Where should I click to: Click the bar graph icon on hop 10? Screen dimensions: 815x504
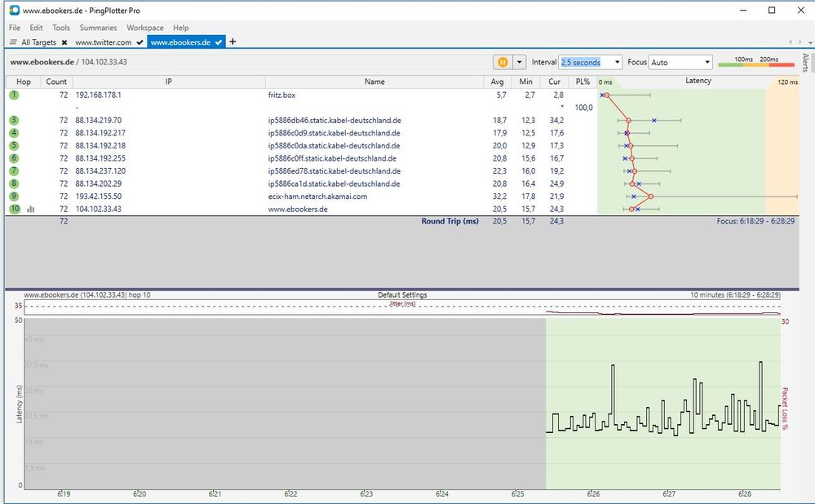click(x=31, y=210)
